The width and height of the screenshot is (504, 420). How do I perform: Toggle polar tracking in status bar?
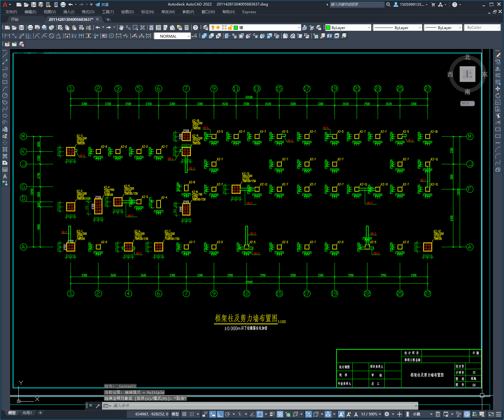[228, 414]
